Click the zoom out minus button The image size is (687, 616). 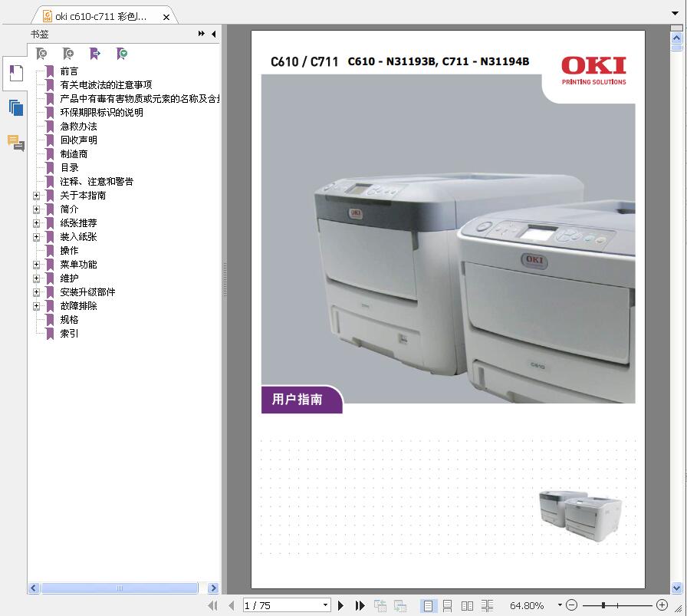(x=571, y=605)
